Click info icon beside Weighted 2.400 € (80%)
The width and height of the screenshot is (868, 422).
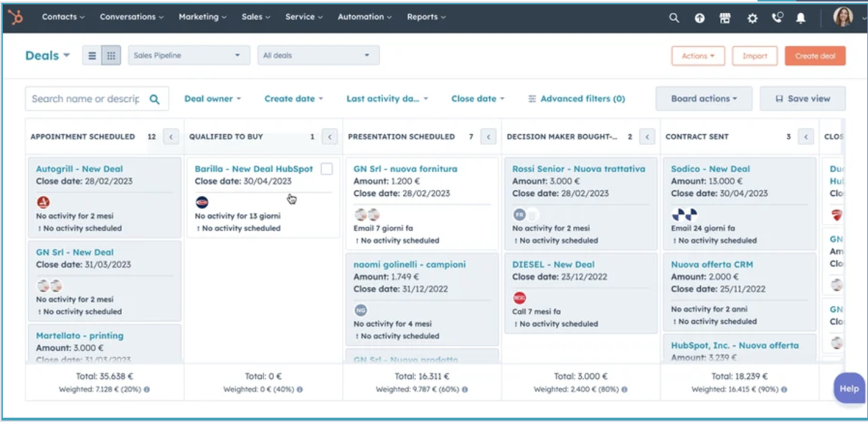point(623,390)
